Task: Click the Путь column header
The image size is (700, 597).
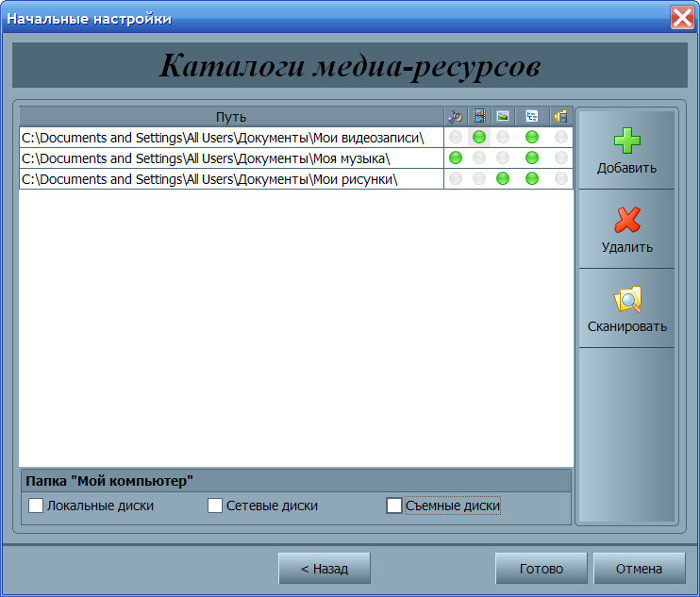Action: tap(230, 117)
